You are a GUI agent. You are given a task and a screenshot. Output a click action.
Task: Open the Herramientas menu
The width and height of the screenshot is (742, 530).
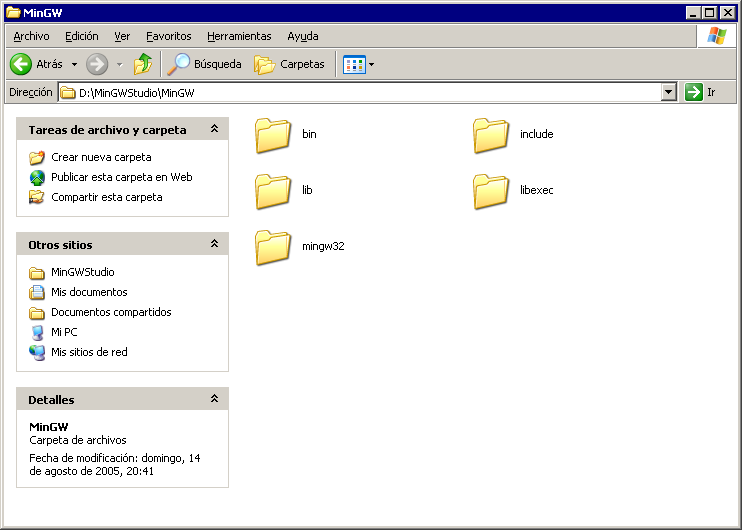tap(239, 36)
